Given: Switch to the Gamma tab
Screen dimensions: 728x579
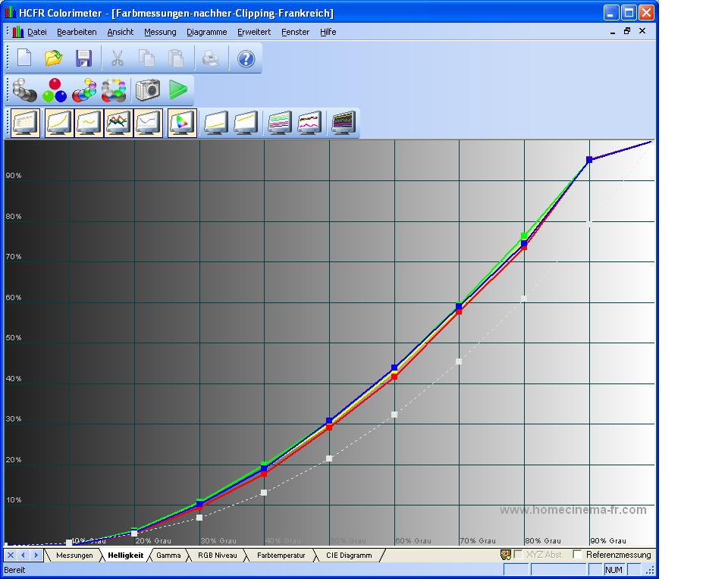Looking at the screenshot, I should tap(168, 556).
